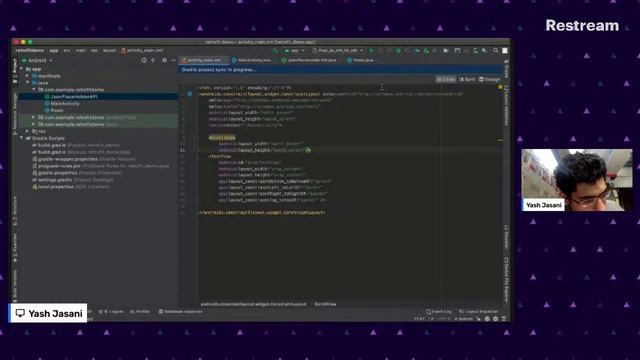Click ScrollView in bottom XML breadcrumb
Viewport: 640px width, 360px height.
(x=325, y=304)
